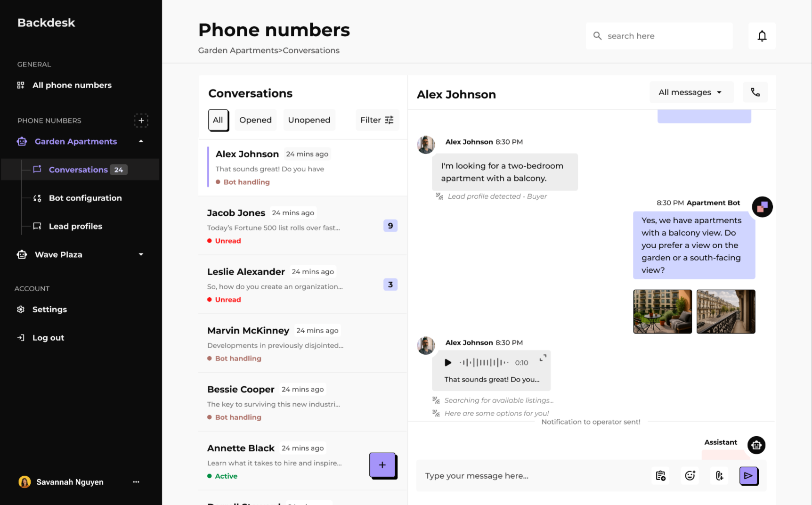This screenshot has height=505, width=812.
Task: Click the search here field
Action: tap(659, 36)
